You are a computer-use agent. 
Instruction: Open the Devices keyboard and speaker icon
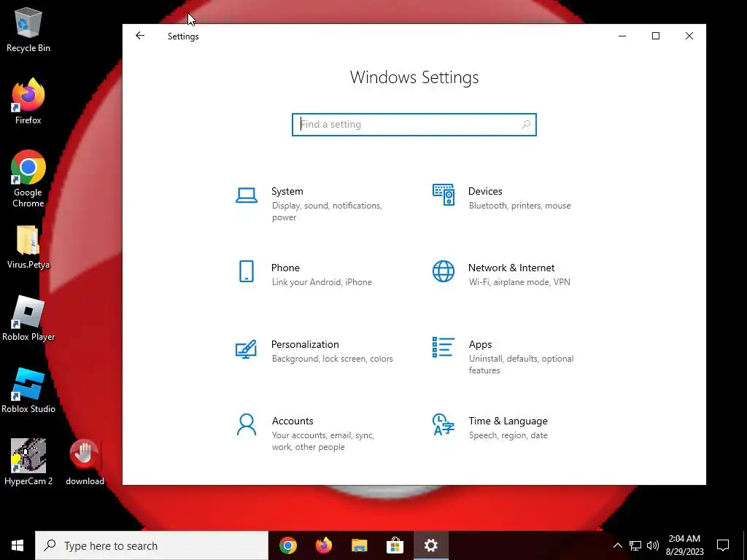point(443,195)
